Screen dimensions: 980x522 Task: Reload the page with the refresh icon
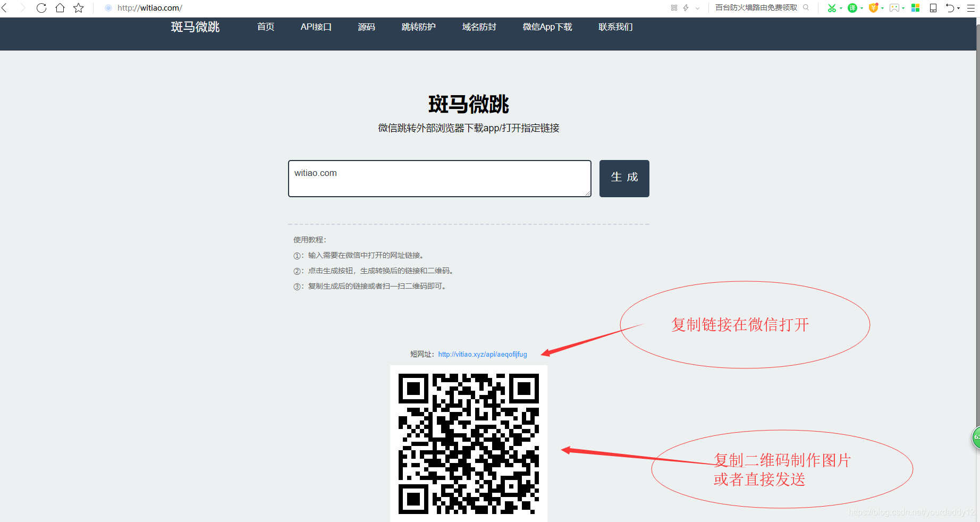click(x=41, y=8)
